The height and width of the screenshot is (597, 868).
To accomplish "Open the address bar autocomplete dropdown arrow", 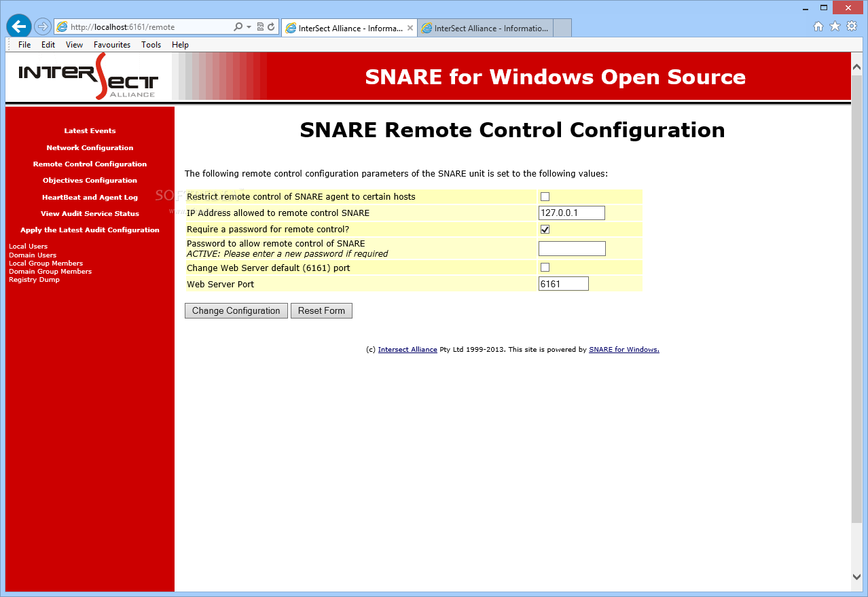I will coord(249,27).
